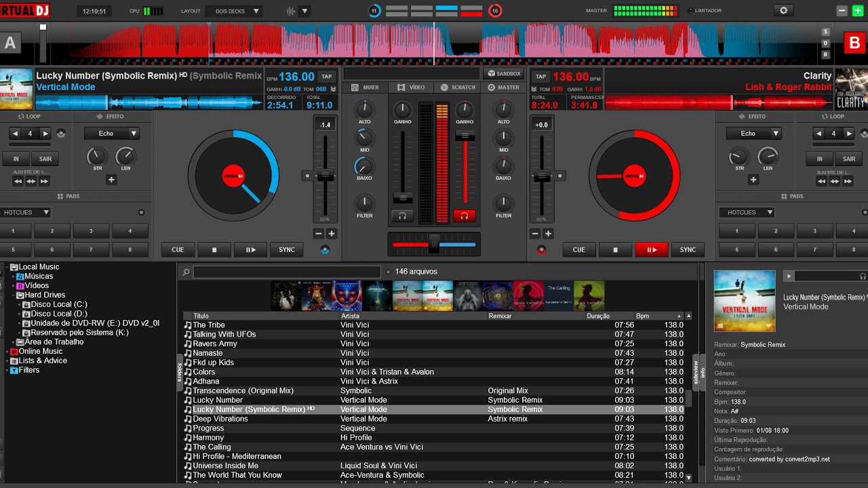
Task: Click TAP button on deck A
Action: point(328,77)
